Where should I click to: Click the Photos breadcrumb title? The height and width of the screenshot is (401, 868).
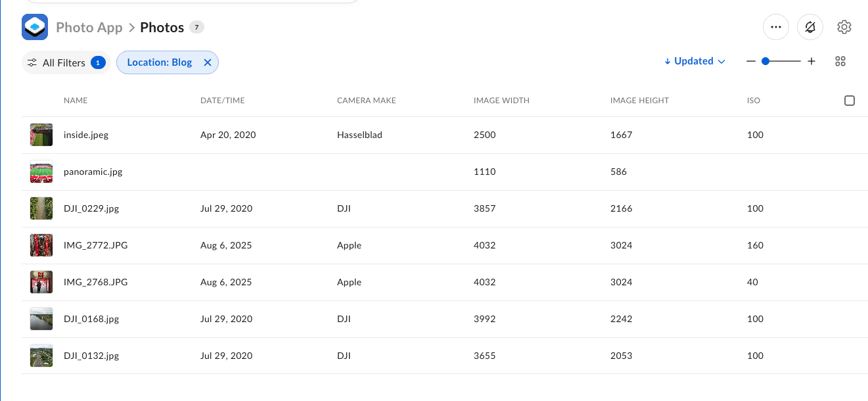pos(162,28)
